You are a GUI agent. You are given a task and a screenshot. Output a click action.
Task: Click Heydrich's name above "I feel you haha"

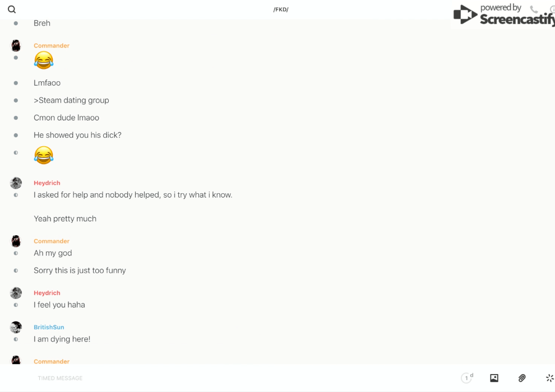pos(47,293)
